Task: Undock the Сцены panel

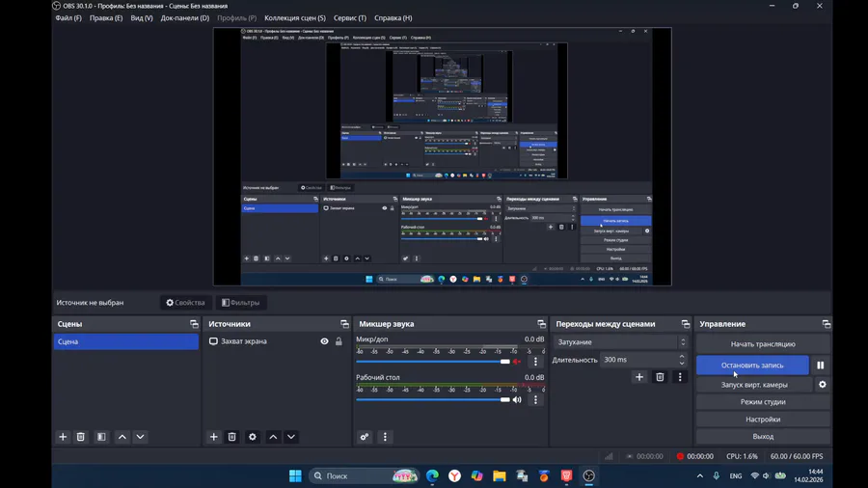Action: pos(194,324)
